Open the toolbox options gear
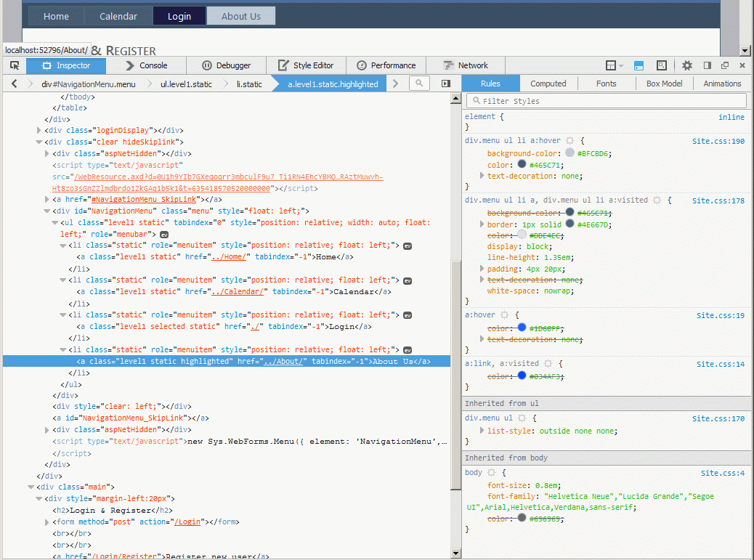This screenshot has height=560, width=754. [x=687, y=65]
